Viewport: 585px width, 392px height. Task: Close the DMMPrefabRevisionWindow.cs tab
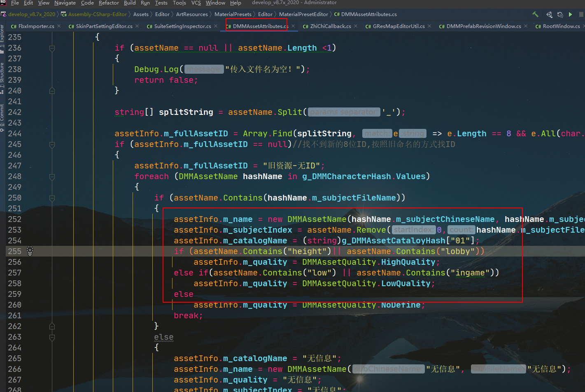526,26
